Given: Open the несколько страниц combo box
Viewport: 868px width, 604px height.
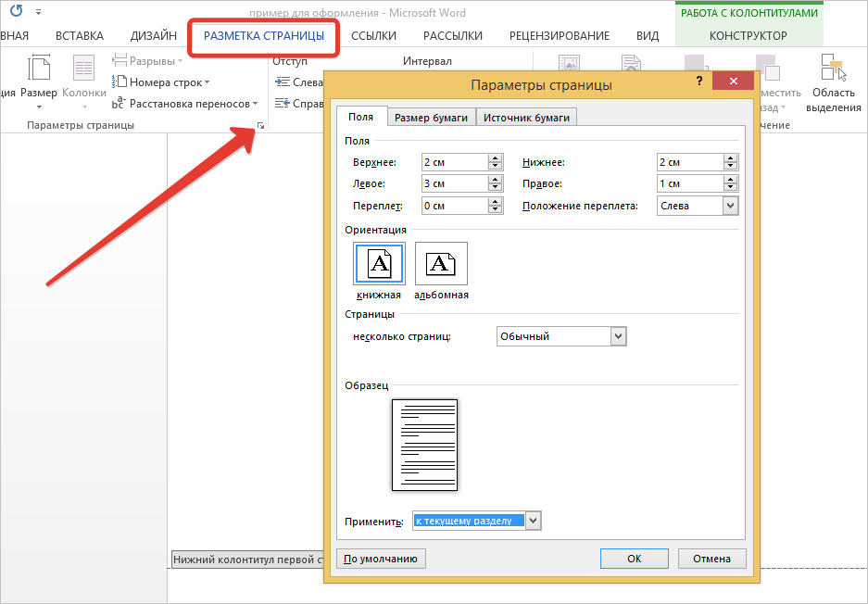Looking at the screenshot, I should pyautogui.click(x=619, y=336).
